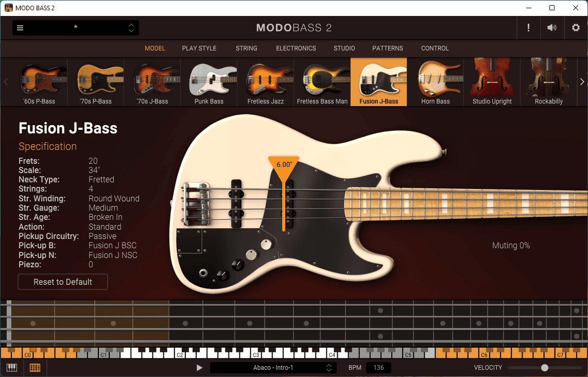This screenshot has height=377, width=588.
Task: Click the C6 key on keyboard
Action: (484, 354)
